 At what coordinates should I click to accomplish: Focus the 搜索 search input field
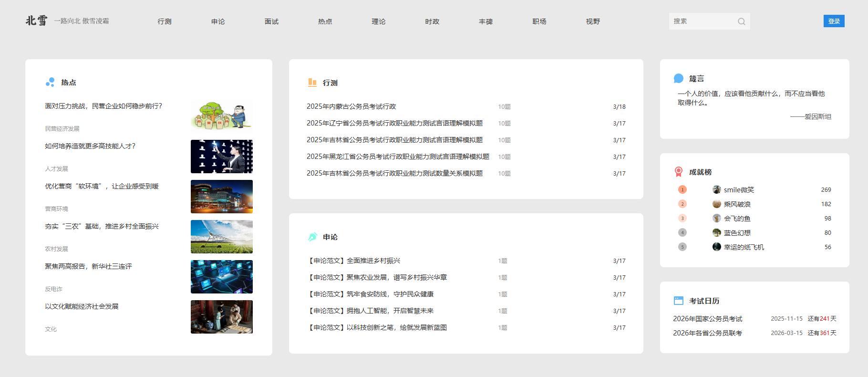[x=702, y=21]
